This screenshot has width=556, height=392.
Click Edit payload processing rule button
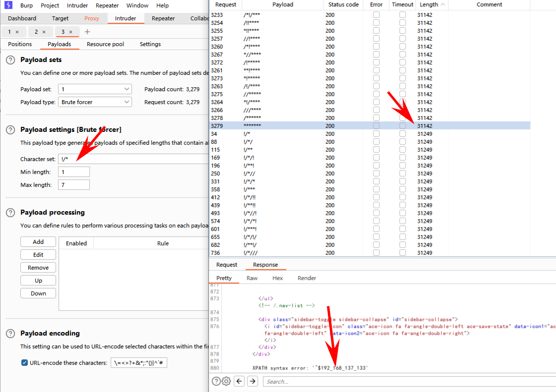tap(38, 255)
